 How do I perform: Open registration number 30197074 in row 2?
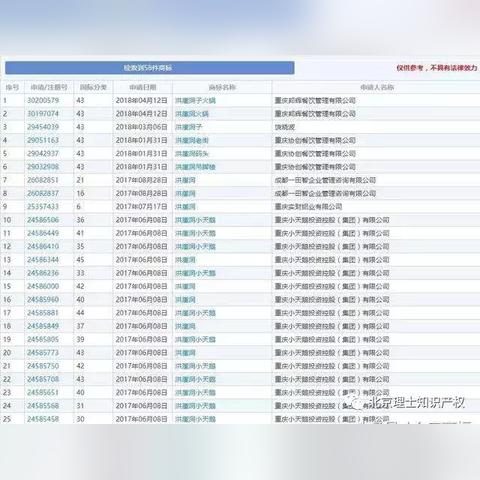43,114
